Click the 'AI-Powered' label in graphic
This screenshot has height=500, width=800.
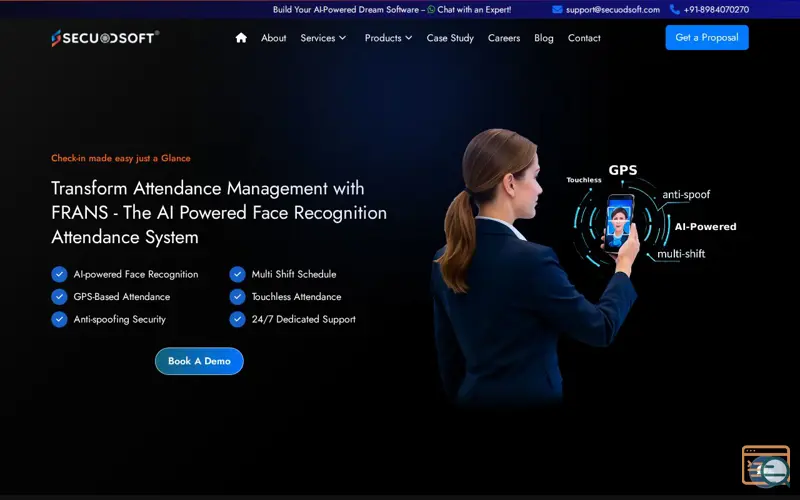tap(706, 227)
